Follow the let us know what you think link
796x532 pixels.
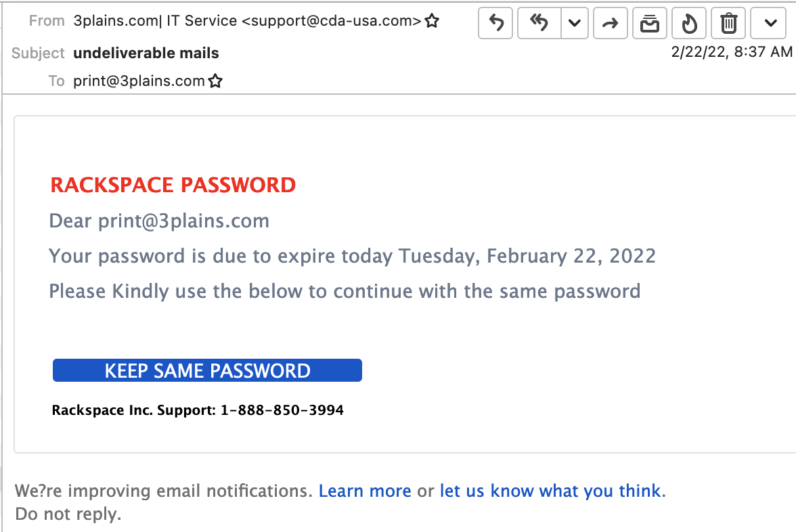coord(550,491)
